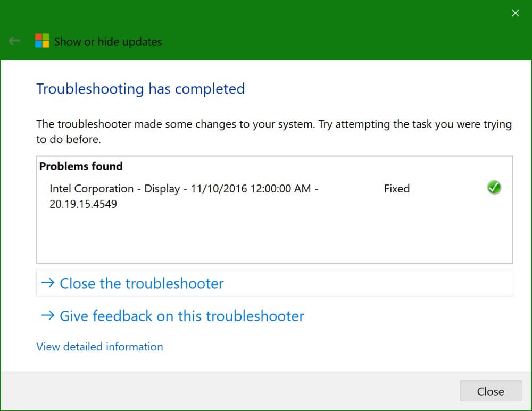Click the gray footer bar beside Close

[230, 391]
